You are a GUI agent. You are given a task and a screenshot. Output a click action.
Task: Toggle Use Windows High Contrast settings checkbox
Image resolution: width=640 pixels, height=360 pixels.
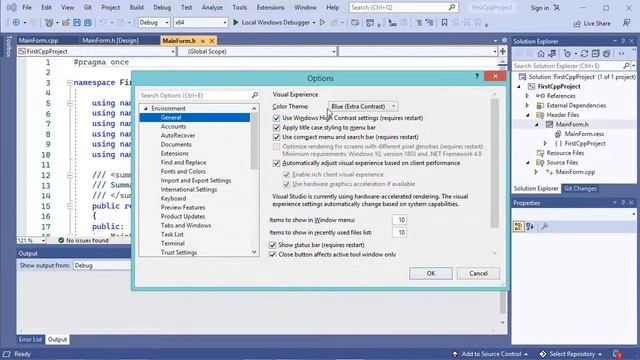[276, 118]
